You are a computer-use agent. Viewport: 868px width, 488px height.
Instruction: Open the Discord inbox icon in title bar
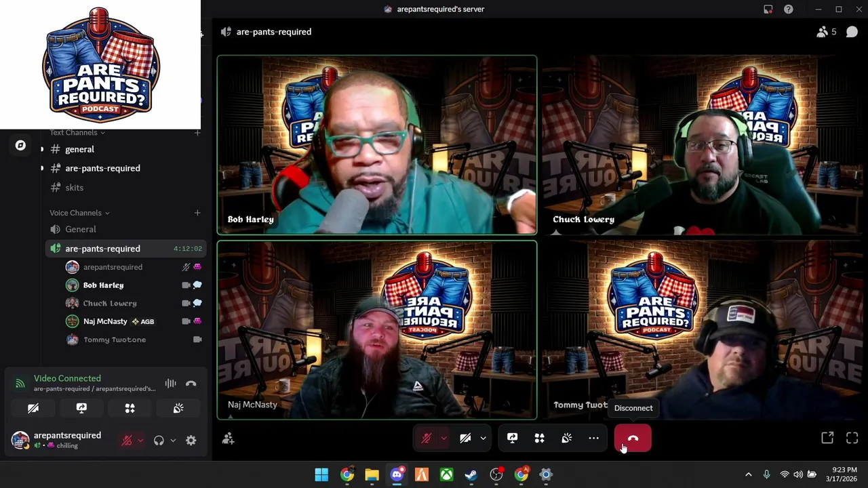[x=768, y=9]
